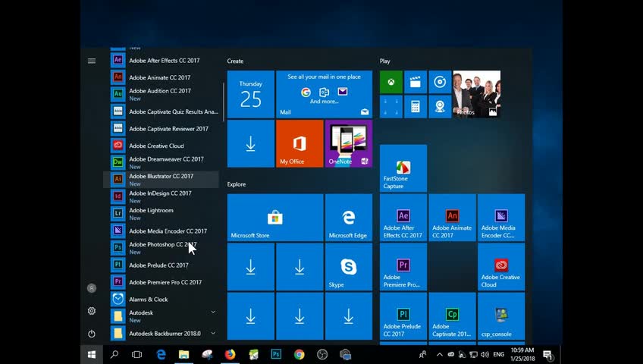Open the Adobe Prelude CC 2017 tile
Screen dimensions: 643x364
point(403,316)
